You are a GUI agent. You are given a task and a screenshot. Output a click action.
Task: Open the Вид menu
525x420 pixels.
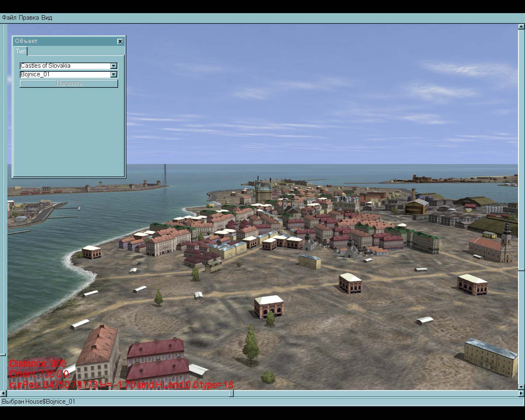[x=47, y=18]
